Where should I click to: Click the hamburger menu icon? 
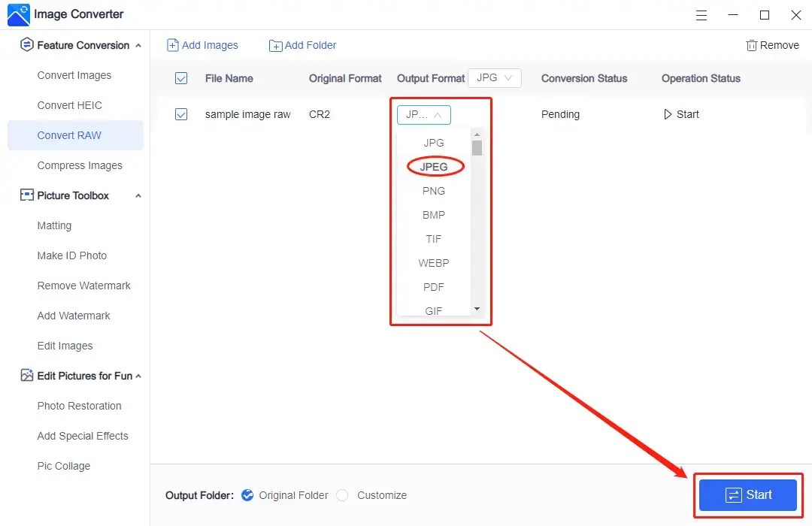[x=701, y=15]
